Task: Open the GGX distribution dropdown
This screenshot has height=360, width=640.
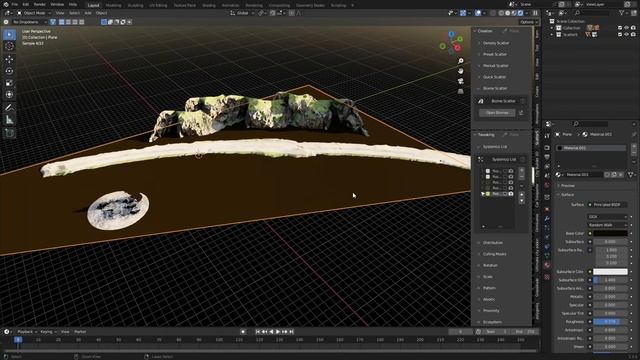Action: (x=607, y=217)
